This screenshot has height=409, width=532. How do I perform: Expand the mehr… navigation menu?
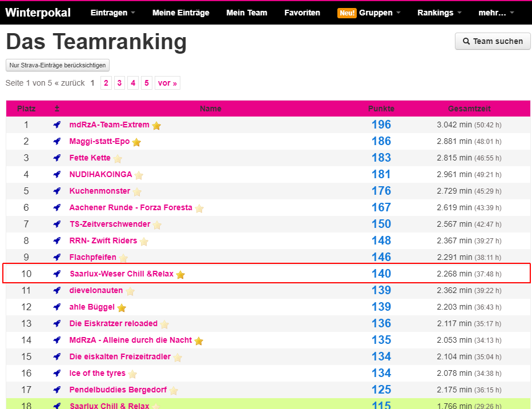click(495, 13)
